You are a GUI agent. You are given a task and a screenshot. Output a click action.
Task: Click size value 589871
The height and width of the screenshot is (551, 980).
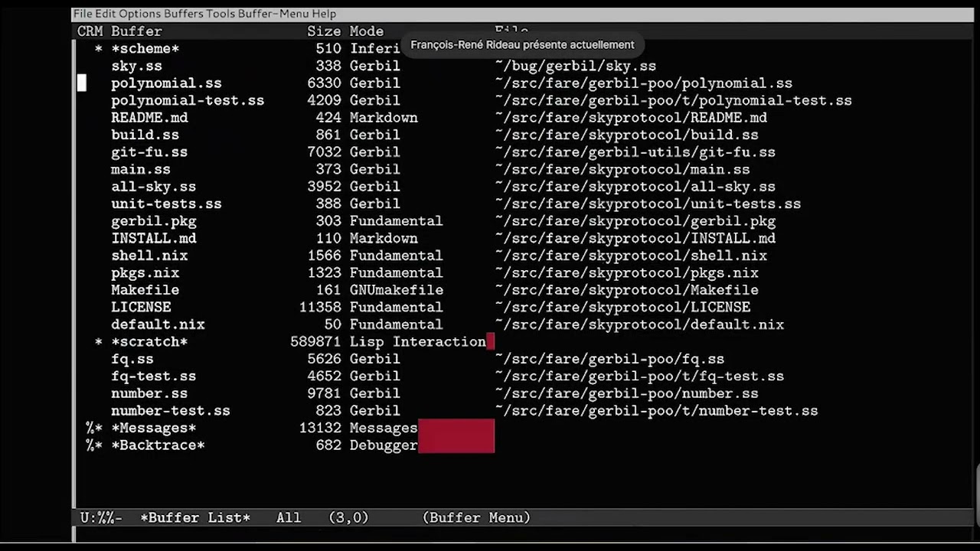pyautogui.click(x=315, y=341)
